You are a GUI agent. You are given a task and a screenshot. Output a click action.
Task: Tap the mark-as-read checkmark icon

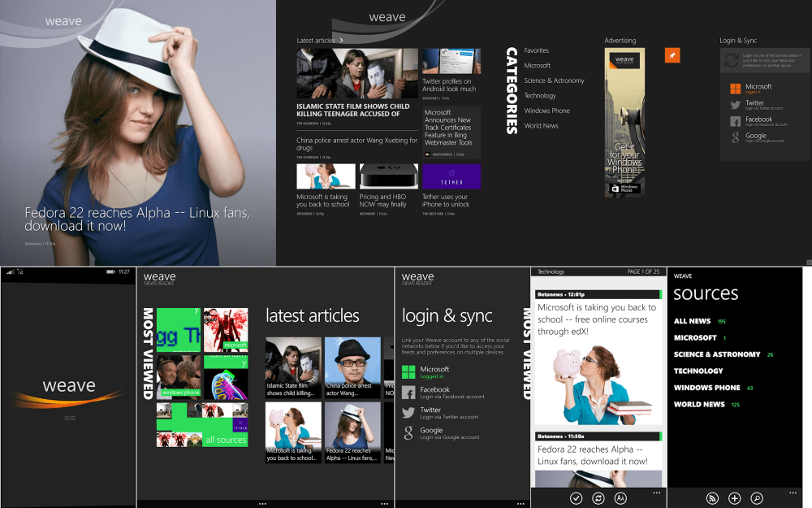[x=577, y=498]
